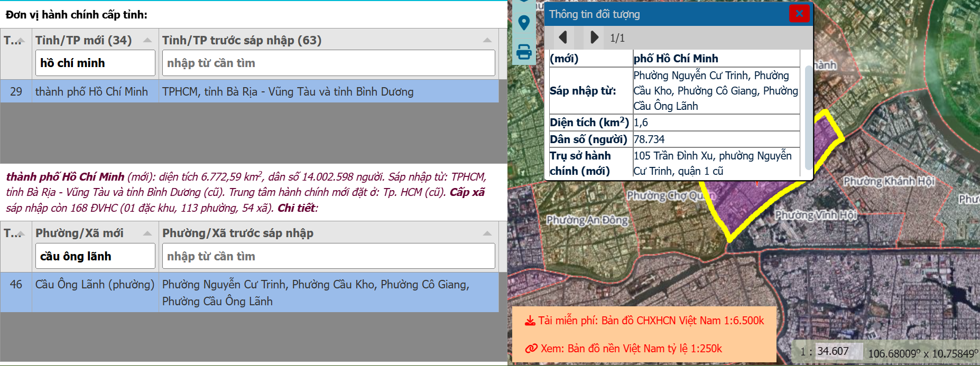
Task: Sort by Tỉnh/TP trước sáp nhập column arrow
Action: pos(487,41)
